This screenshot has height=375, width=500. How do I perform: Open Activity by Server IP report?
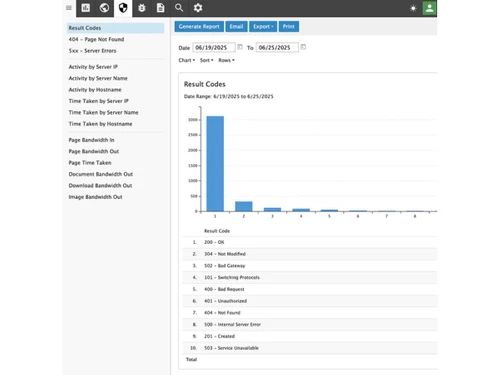(x=93, y=67)
